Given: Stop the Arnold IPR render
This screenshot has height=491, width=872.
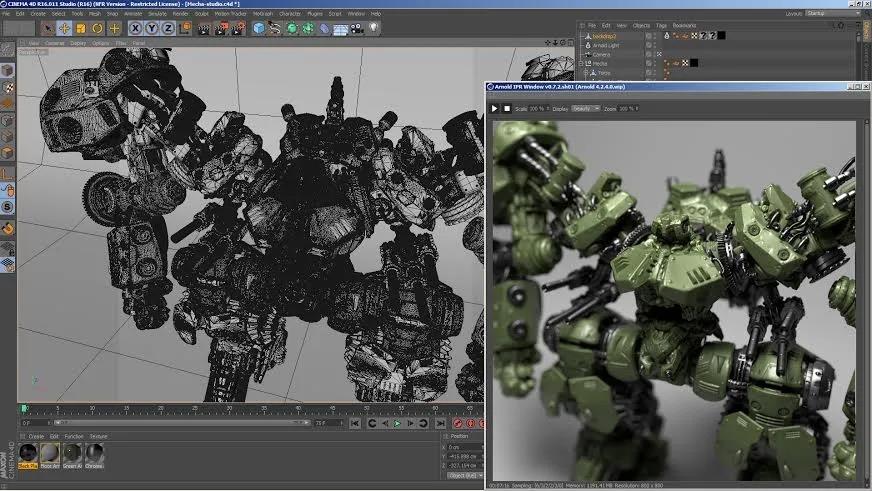Looking at the screenshot, I should click(507, 108).
